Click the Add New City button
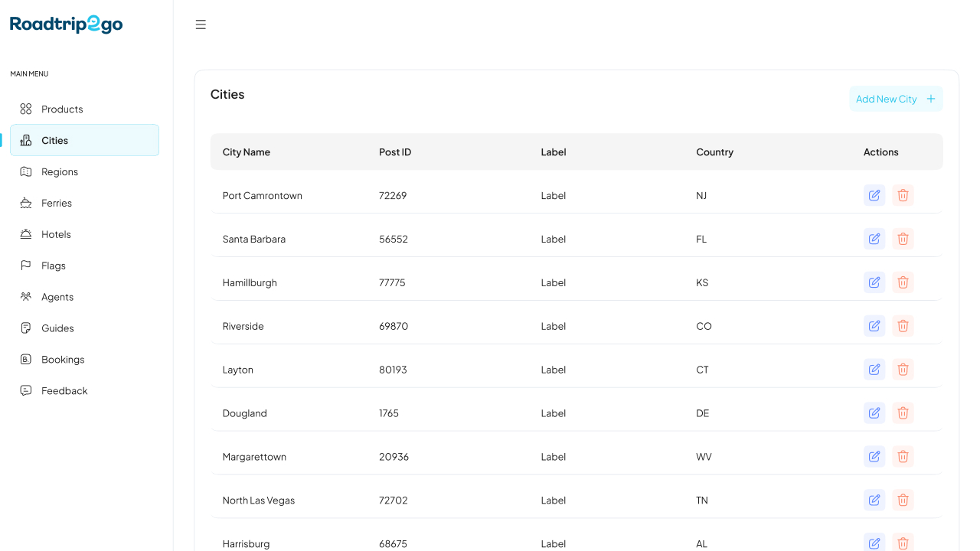Image resolution: width=980 pixels, height=551 pixels. [896, 99]
